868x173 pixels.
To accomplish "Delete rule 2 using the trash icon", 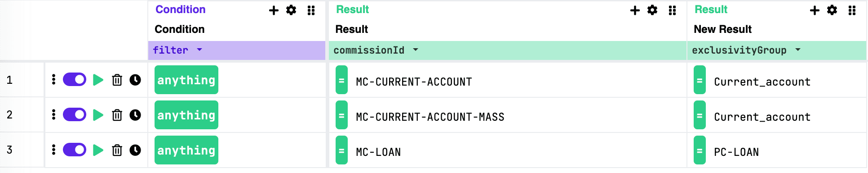I will pyautogui.click(x=117, y=115).
